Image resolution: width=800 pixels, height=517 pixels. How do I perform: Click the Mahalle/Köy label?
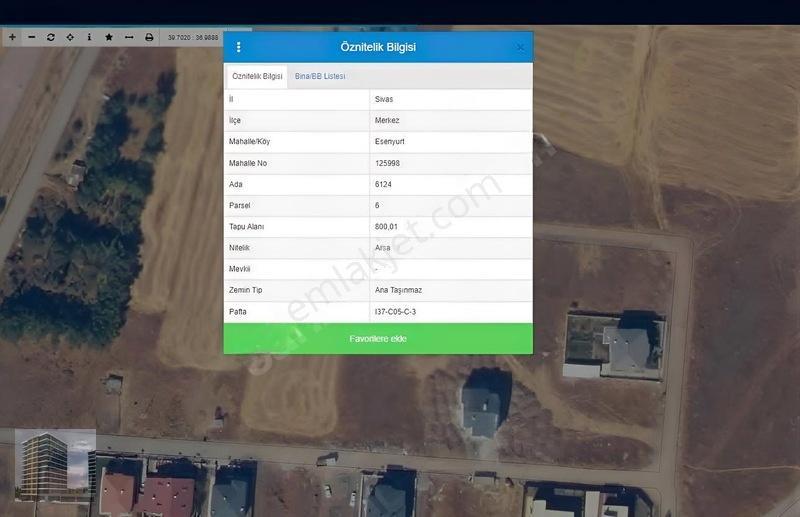click(x=249, y=141)
